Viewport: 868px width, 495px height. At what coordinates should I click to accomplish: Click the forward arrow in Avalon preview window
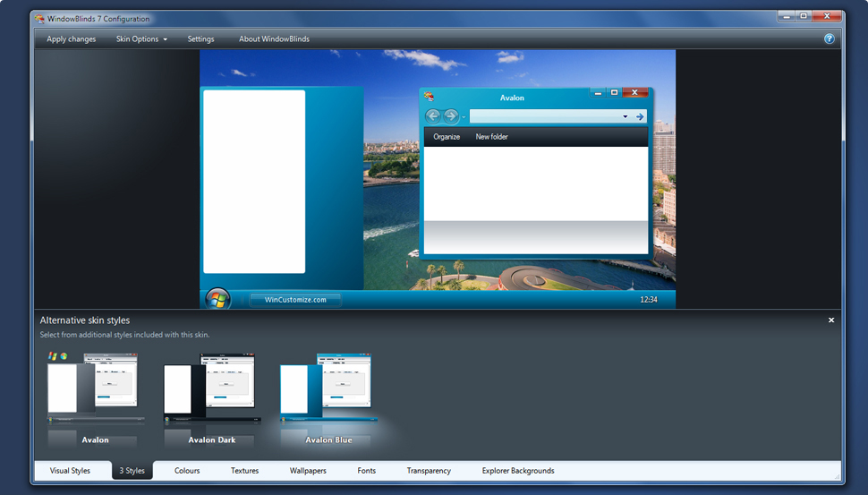pyautogui.click(x=451, y=116)
